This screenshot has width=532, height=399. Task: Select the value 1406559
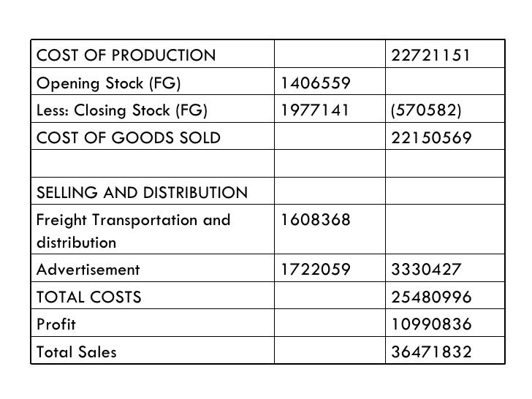click(x=316, y=83)
